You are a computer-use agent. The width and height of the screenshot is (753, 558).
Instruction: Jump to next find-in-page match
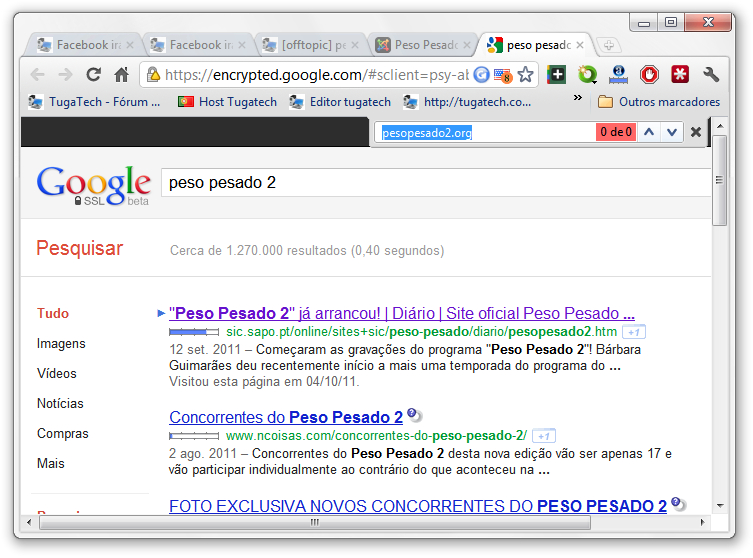672,132
